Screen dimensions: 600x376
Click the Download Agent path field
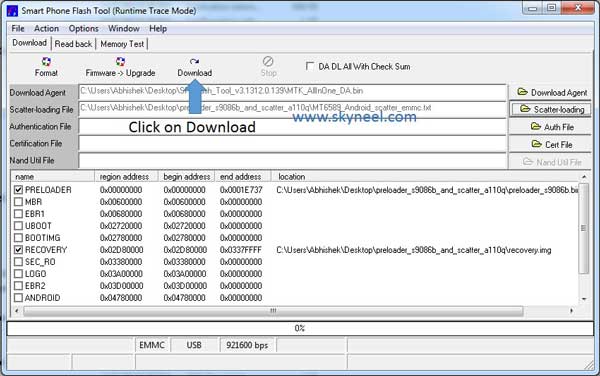[292, 92]
